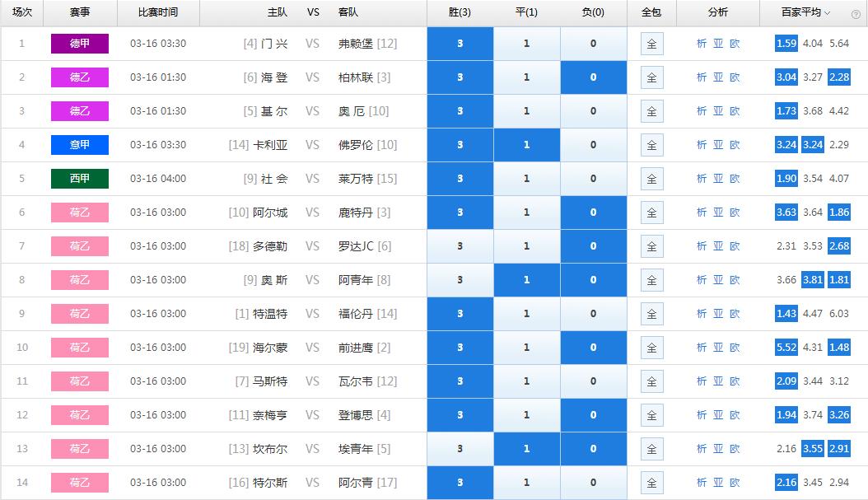Viewport: 868px width, 500px height.
Task: Open 析 analysis for match 2 海登
Action: [702, 77]
